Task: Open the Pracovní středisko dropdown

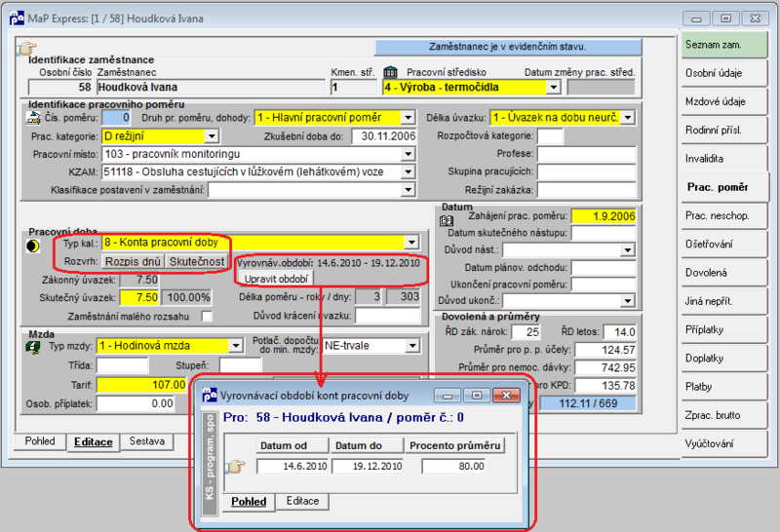Action: pyautogui.click(x=553, y=88)
